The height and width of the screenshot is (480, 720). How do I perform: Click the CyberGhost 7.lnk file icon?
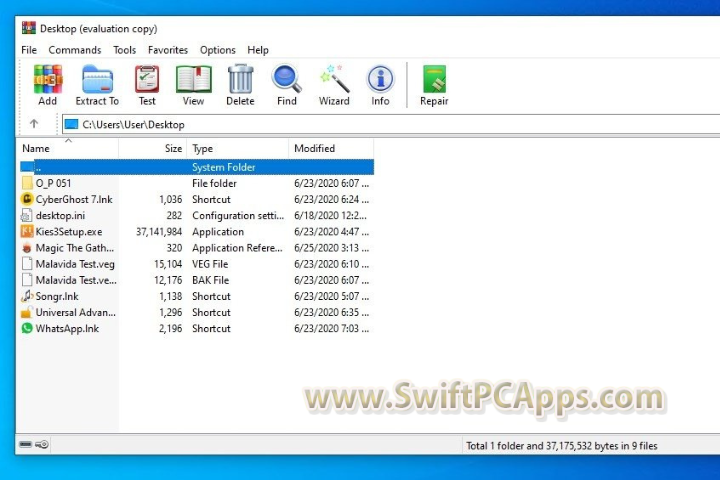(x=27, y=199)
